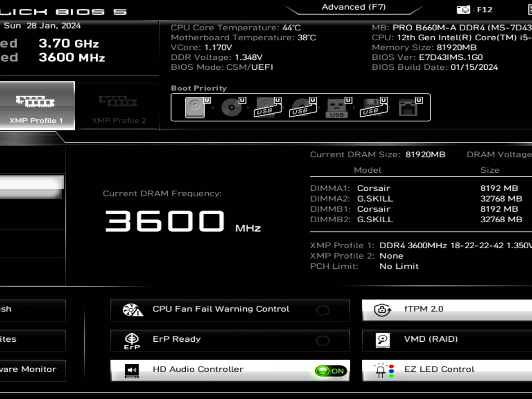This screenshot has height=399, width=532.
Task: Click the CPU fan warning icon
Action: click(x=133, y=310)
